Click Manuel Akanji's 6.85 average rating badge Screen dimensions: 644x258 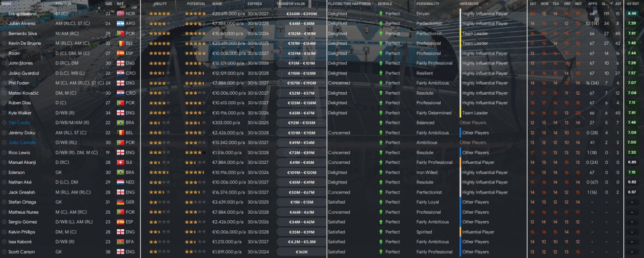tap(632, 163)
